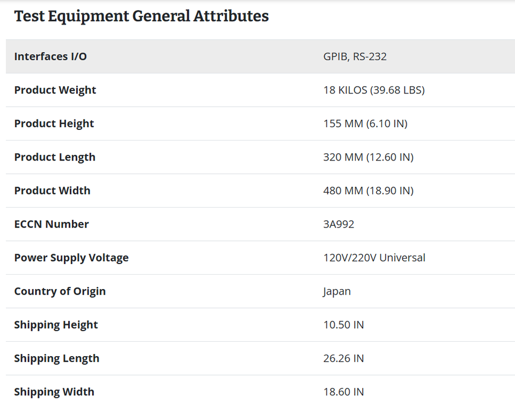Select the ECCN Number label
Screen dimensions: 515x420
coord(51,224)
